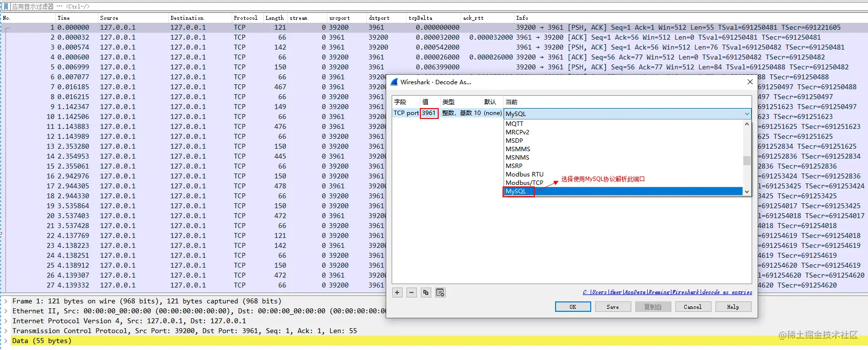Sort by the srcport column header
868x350 pixels.
346,18
